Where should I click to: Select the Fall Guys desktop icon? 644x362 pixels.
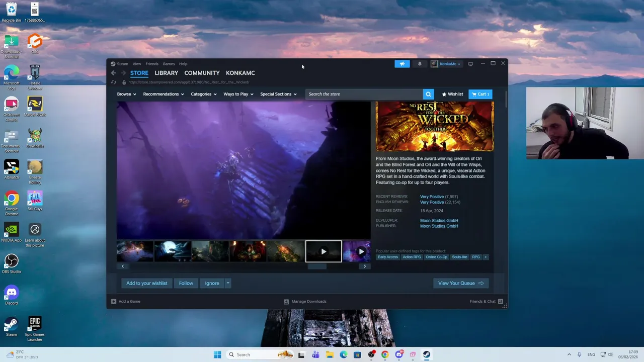pos(35,201)
